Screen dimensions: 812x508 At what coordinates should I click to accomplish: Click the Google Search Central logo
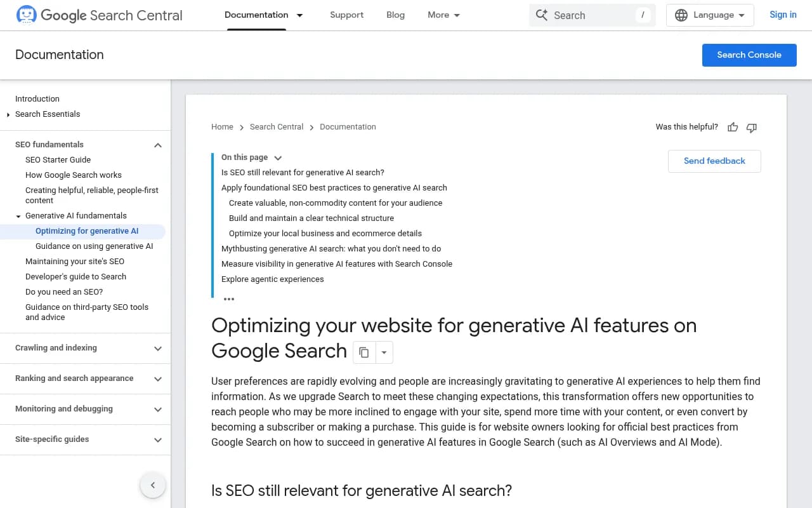click(x=99, y=15)
